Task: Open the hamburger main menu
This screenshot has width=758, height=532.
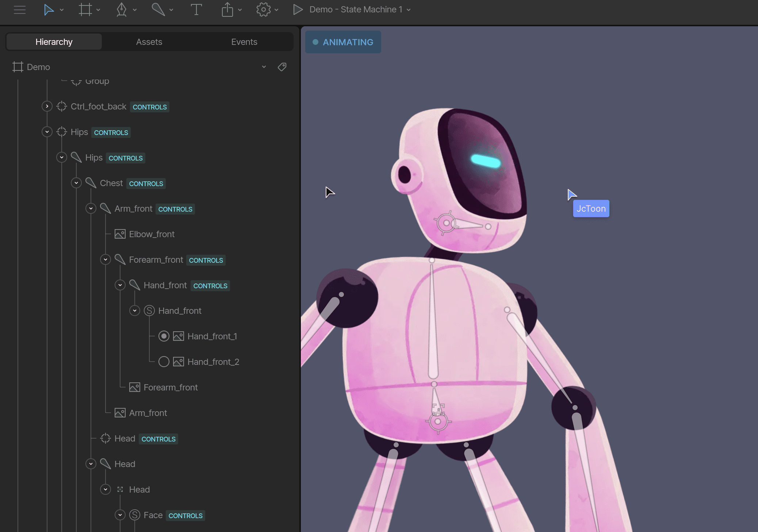Action: click(x=20, y=10)
